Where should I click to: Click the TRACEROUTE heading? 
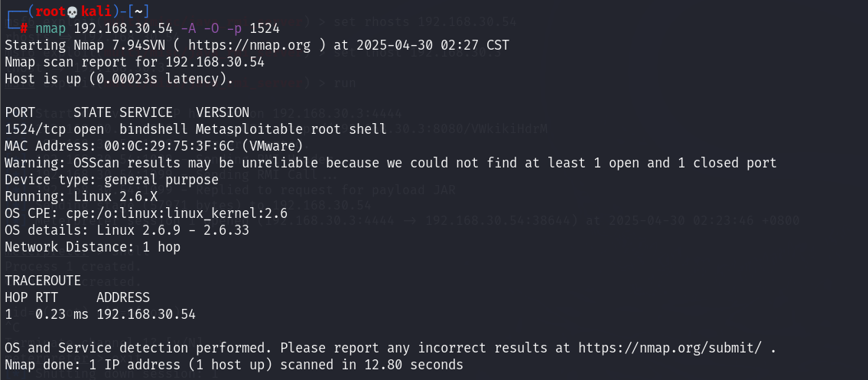tap(43, 281)
